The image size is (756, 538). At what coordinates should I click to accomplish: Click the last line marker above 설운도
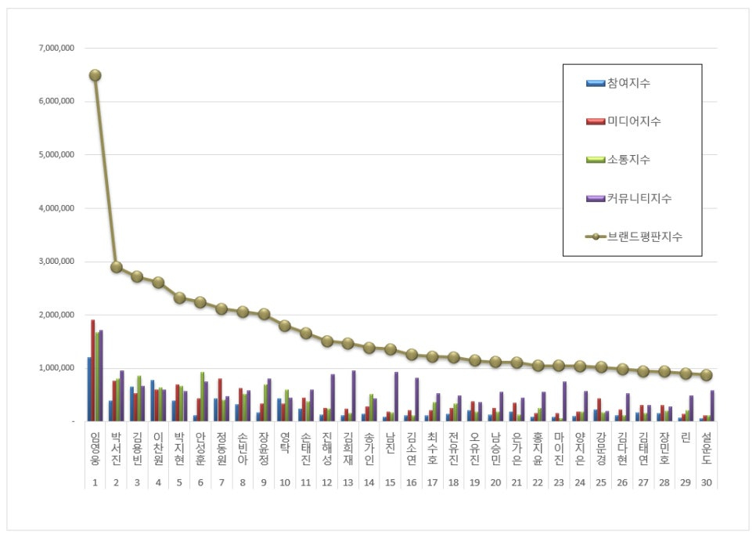click(707, 375)
